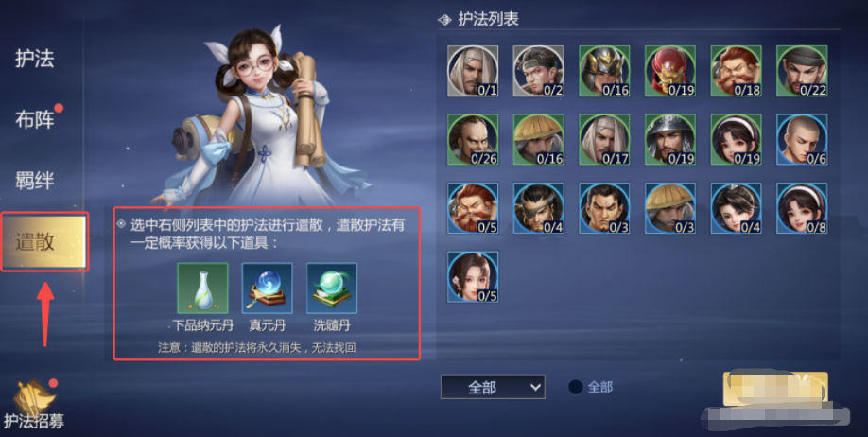868x437 pixels.
Task: Expand the 全部 filter dropdown
Action: pos(493,387)
